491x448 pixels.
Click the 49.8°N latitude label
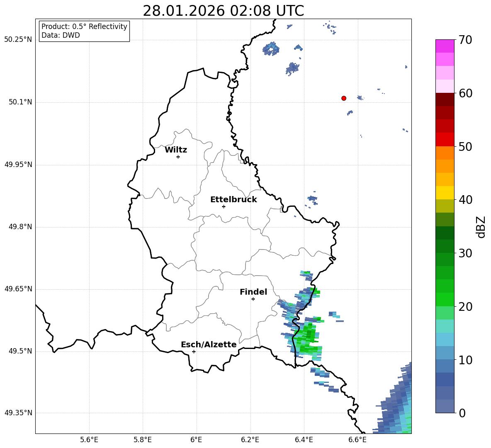[21, 227]
